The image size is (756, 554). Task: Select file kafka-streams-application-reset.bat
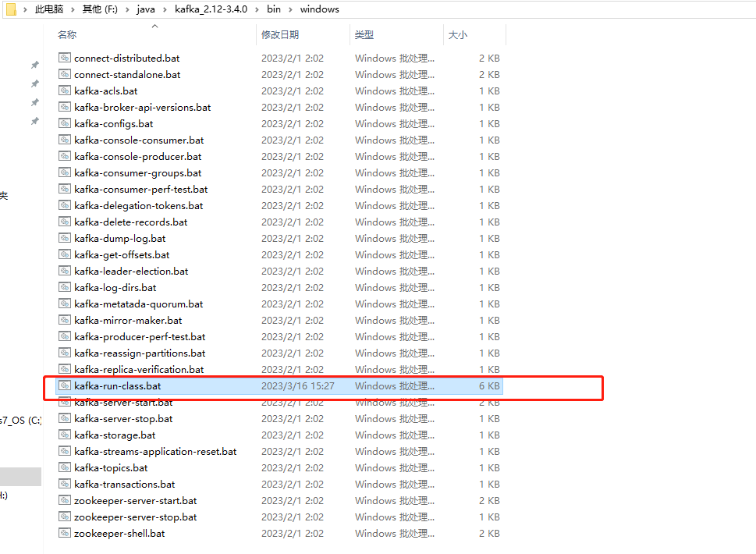click(155, 451)
